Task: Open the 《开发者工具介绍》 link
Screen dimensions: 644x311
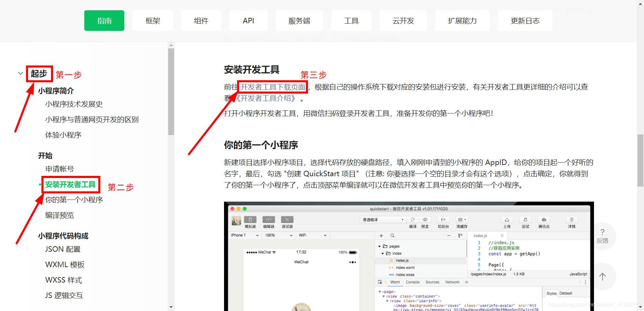Action: click(x=265, y=98)
